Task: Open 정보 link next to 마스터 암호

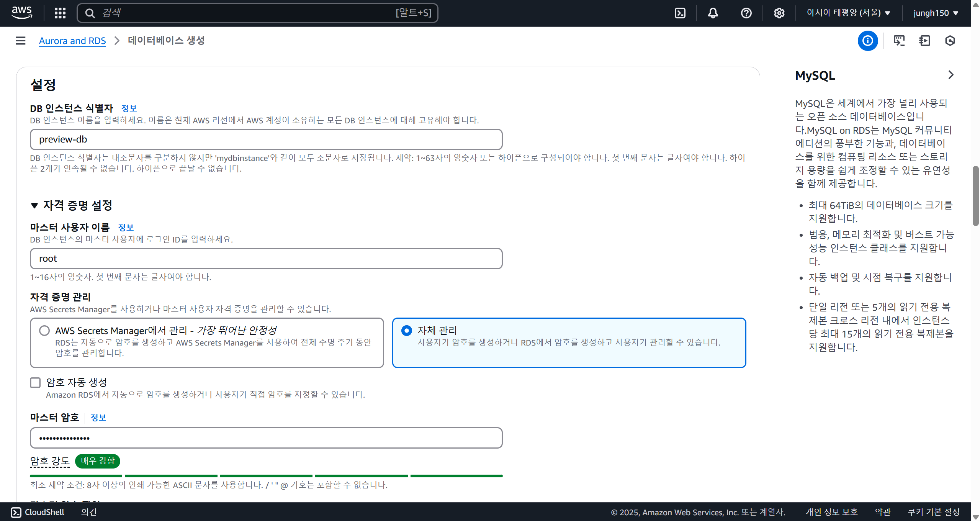Action: click(x=98, y=418)
